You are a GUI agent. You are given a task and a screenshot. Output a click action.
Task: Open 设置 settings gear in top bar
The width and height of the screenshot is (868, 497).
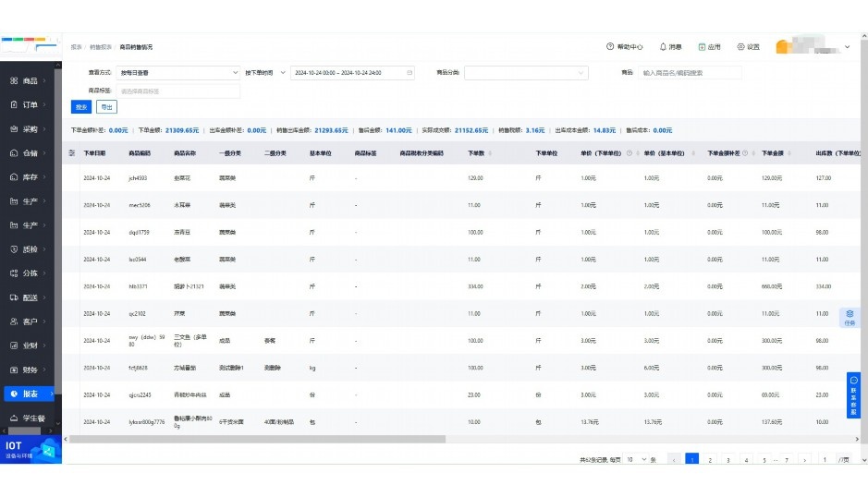pos(740,47)
